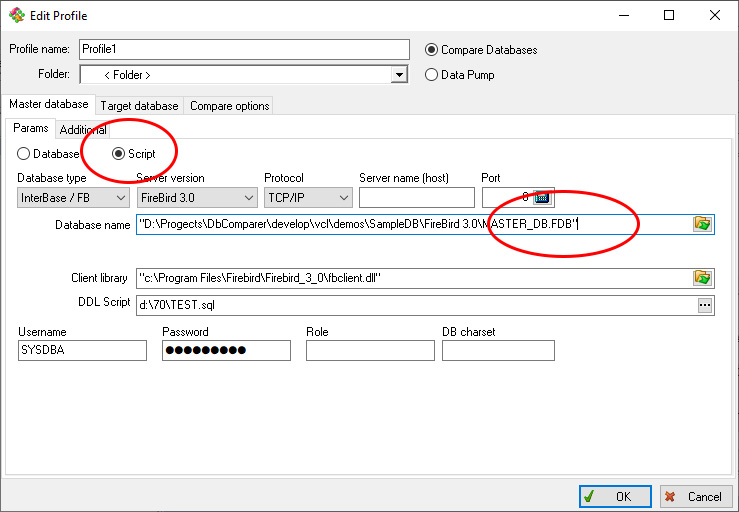The height and width of the screenshot is (512, 739).
Task: Choose the Compare Databases option
Action: [x=432, y=50]
